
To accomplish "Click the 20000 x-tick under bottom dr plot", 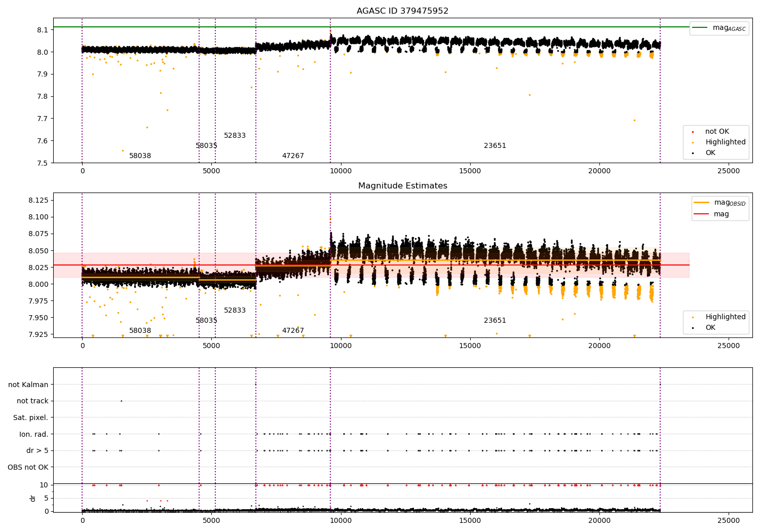I will [599, 520].
